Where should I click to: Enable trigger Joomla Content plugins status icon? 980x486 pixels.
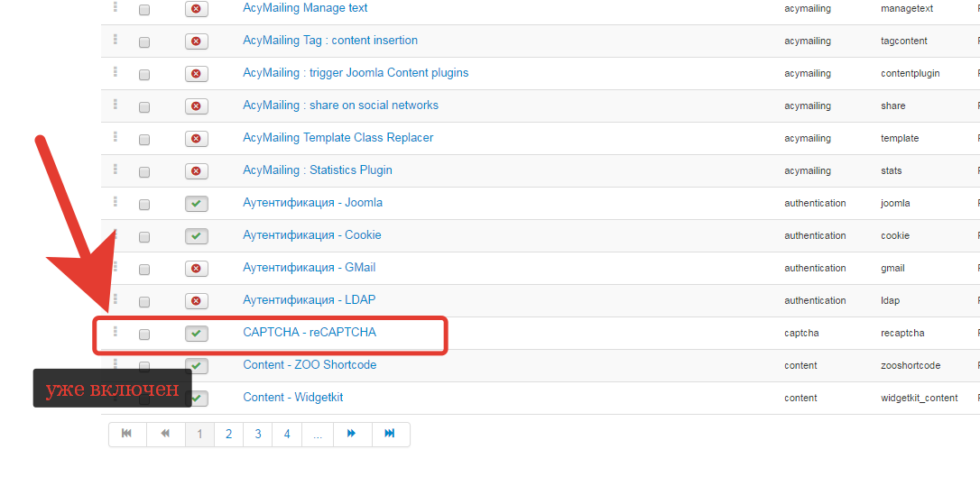pyautogui.click(x=196, y=74)
